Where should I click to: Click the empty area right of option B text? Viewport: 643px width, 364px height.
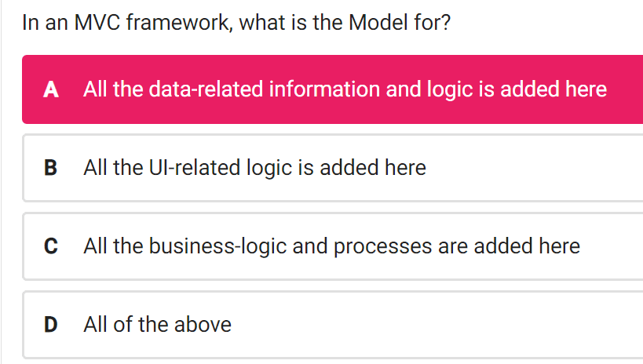click(x=533, y=168)
